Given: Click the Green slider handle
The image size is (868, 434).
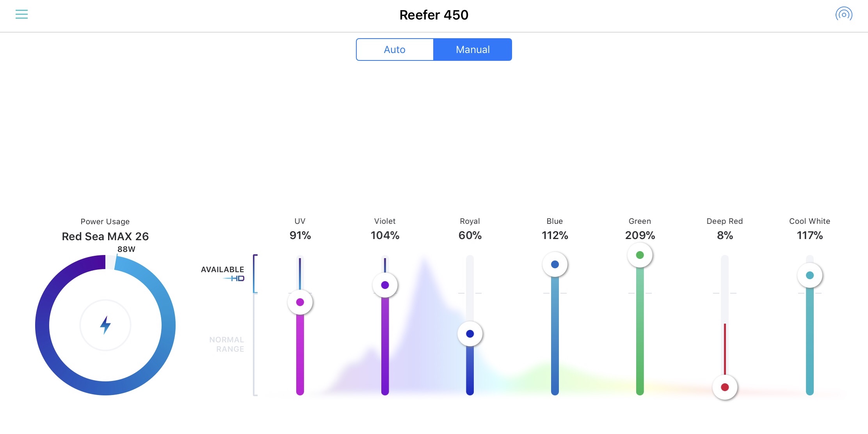Looking at the screenshot, I should (640, 255).
